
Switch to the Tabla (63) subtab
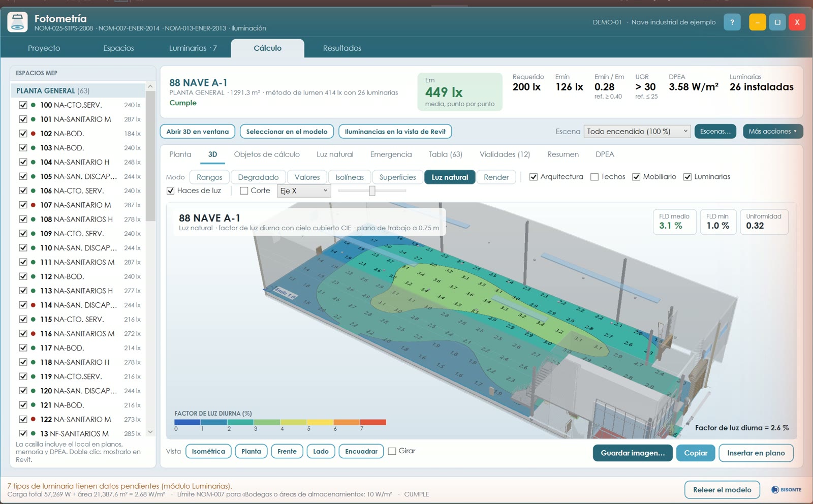445,154
